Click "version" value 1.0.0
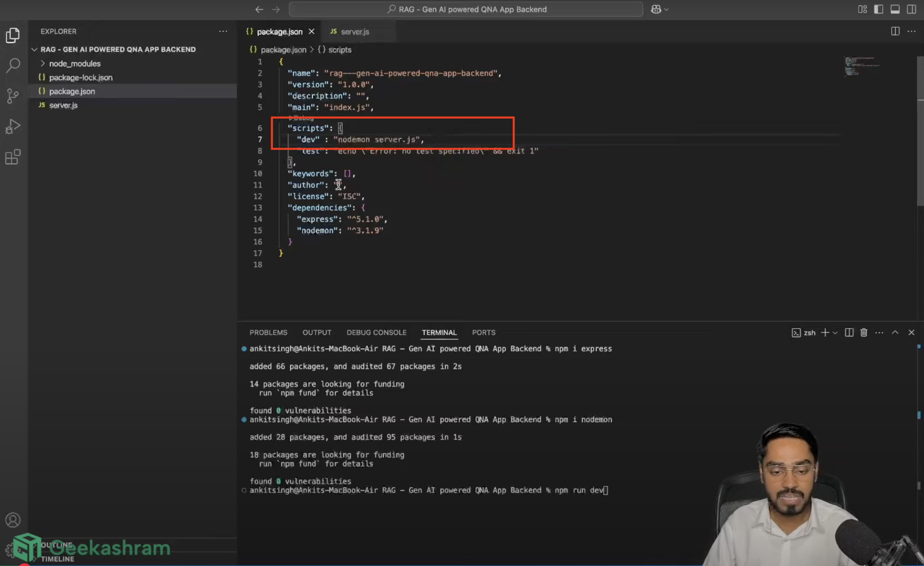The height and width of the screenshot is (566, 924). pos(353,84)
